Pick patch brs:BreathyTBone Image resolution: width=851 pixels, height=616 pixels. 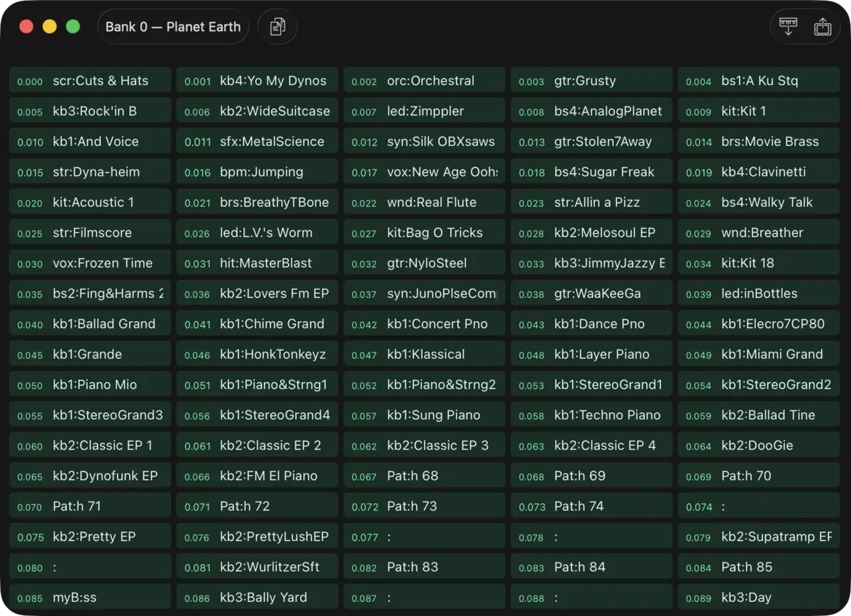(258, 203)
